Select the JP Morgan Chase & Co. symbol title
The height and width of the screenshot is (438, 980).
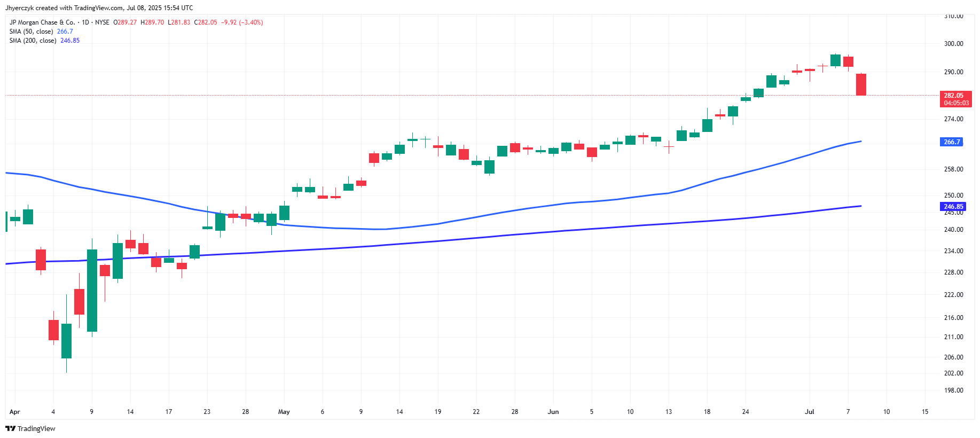42,22
